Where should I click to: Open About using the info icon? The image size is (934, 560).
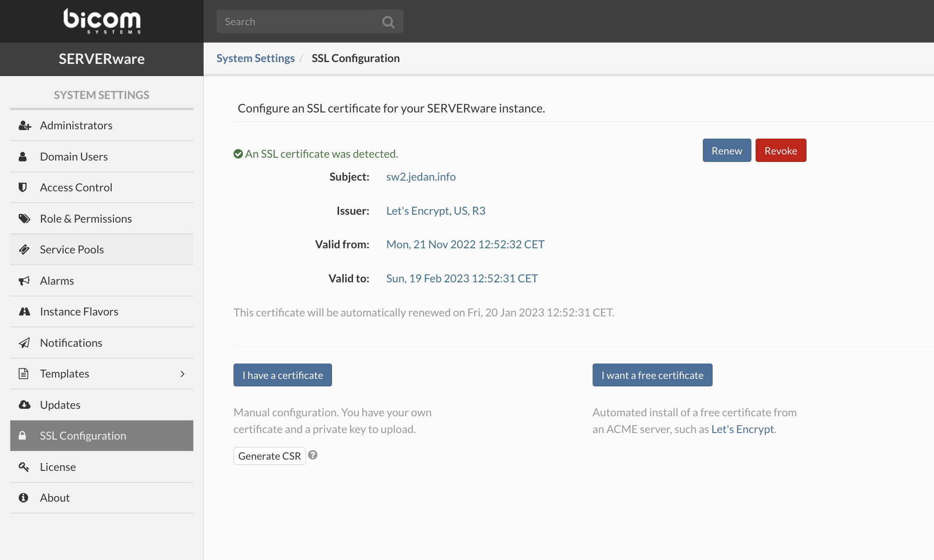click(x=24, y=497)
